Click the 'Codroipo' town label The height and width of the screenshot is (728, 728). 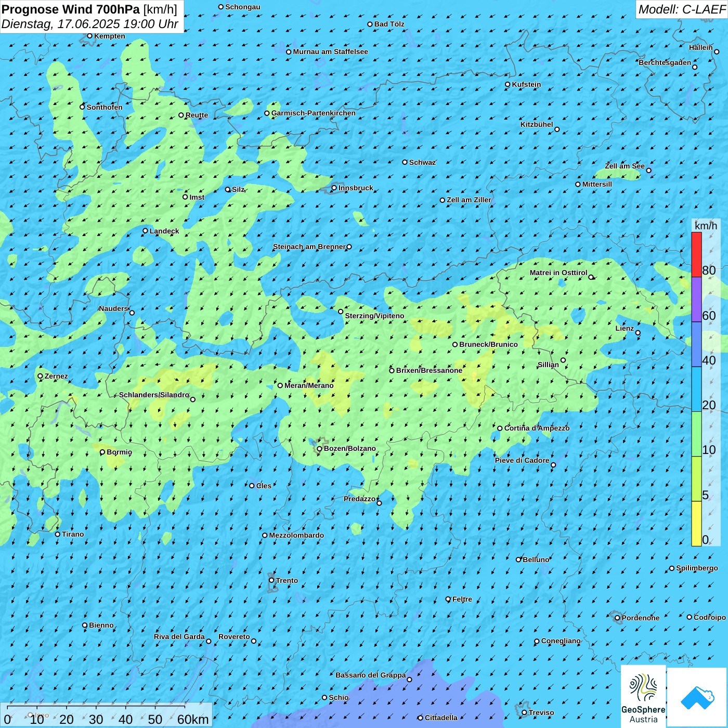(x=710, y=617)
